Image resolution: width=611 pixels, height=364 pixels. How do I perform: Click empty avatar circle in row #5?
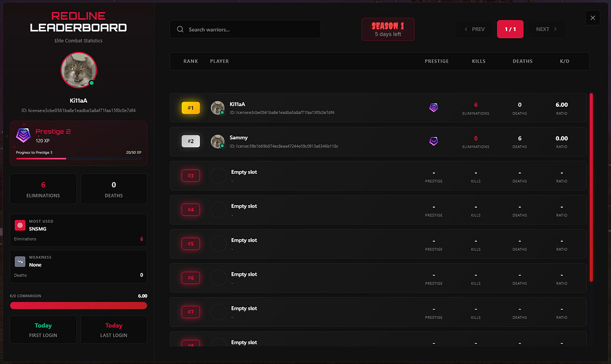(218, 244)
